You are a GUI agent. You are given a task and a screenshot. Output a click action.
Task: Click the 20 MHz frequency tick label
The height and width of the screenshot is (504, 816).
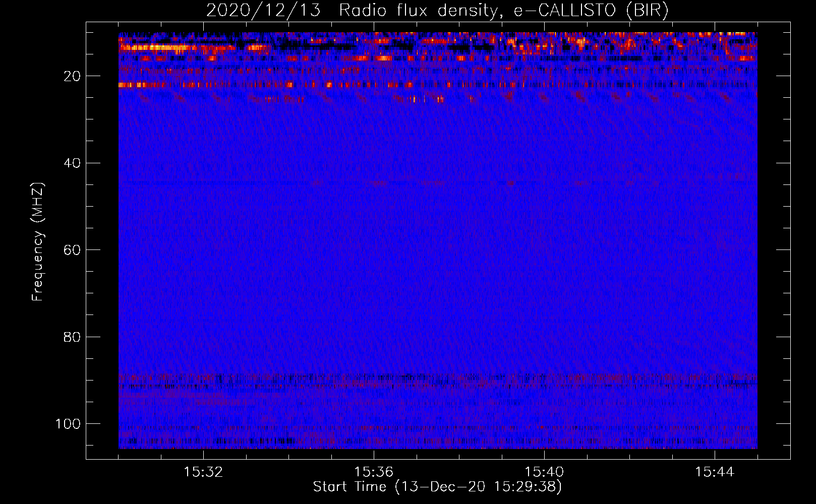coord(72,77)
